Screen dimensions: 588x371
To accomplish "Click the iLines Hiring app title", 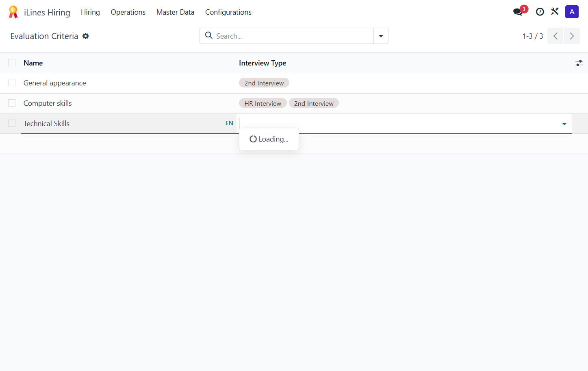I will (47, 13).
